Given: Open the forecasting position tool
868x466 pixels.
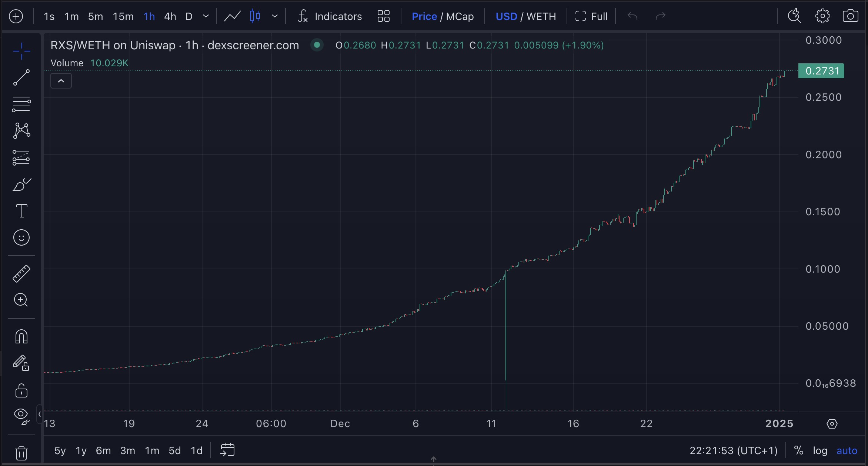Looking at the screenshot, I should pyautogui.click(x=21, y=157).
